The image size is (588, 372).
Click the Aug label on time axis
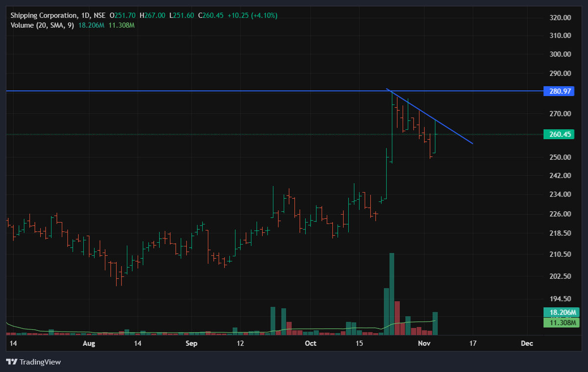pyautogui.click(x=89, y=344)
